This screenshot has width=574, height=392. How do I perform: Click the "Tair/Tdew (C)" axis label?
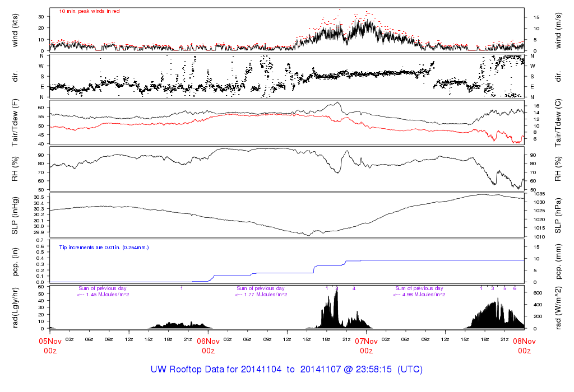click(558, 123)
